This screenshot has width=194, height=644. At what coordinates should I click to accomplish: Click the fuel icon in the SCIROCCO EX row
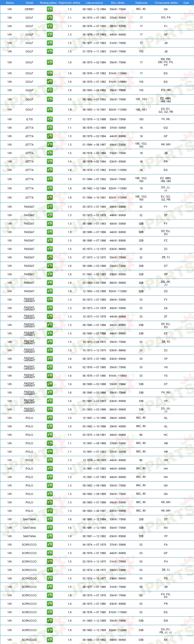tap(50, 640)
